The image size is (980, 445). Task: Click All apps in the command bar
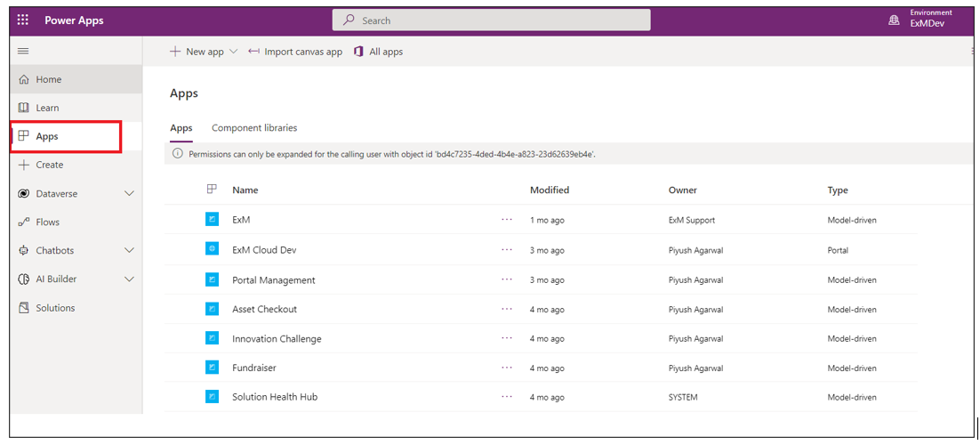pyautogui.click(x=378, y=52)
